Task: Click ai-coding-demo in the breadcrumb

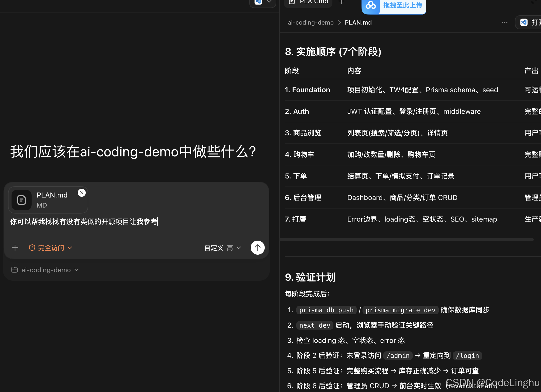Action: (x=311, y=23)
